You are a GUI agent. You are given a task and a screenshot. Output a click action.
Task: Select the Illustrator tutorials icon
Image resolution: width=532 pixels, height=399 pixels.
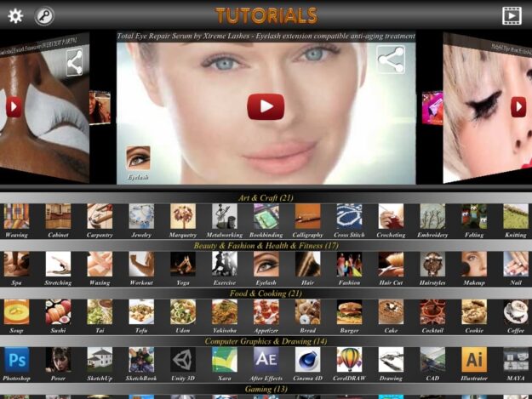[474, 359]
